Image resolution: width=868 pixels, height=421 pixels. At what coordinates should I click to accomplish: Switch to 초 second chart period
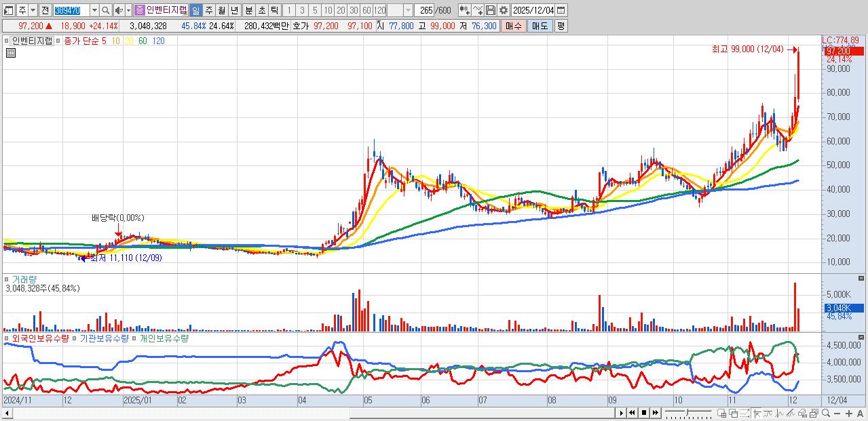(261, 10)
